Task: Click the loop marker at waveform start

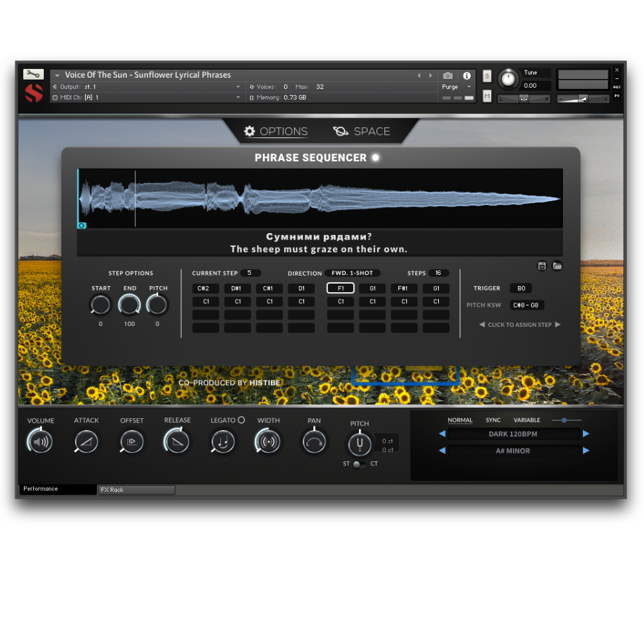Action: [x=82, y=226]
